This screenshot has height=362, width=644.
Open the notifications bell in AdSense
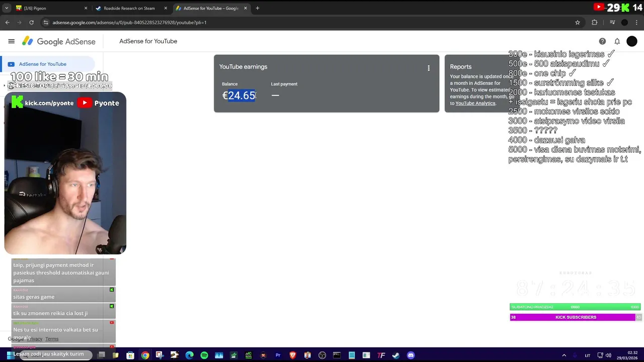(617, 41)
